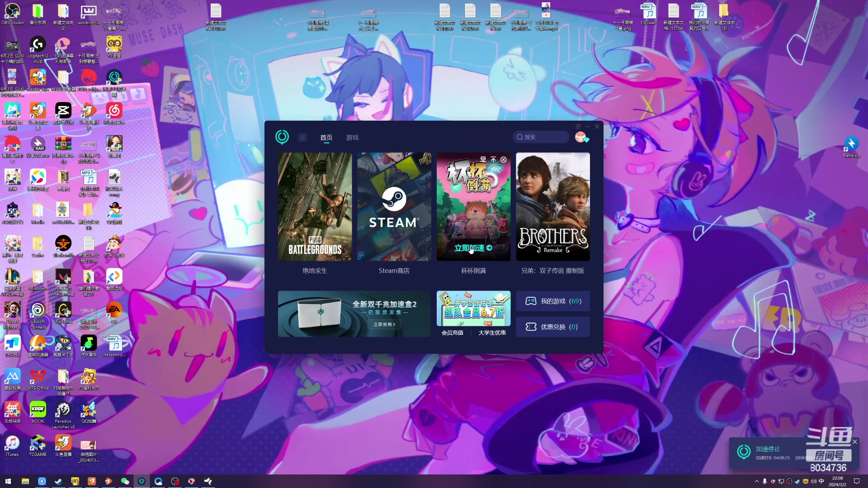Select the OBS Studio desktop icon
868x488 pixels.
click(13, 14)
